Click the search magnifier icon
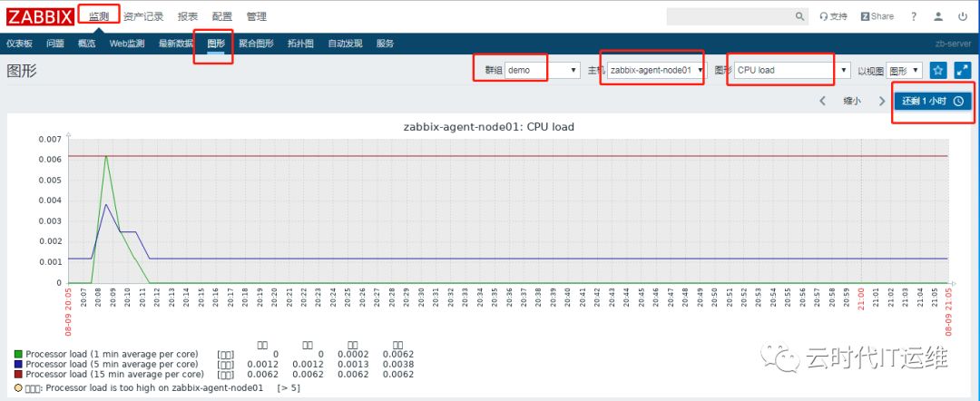The height and width of the screenshot is (401, 980). (x=800, y=17)
